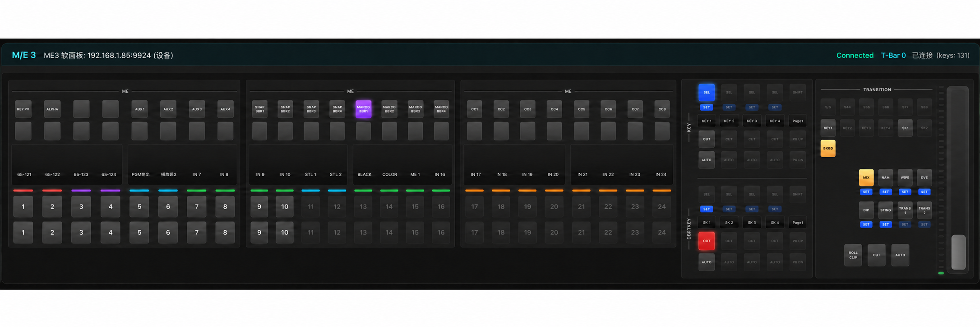Select the TRANS 2 transition button
The height and width of the screenshot is (327, 980).
tap(925, 210)
